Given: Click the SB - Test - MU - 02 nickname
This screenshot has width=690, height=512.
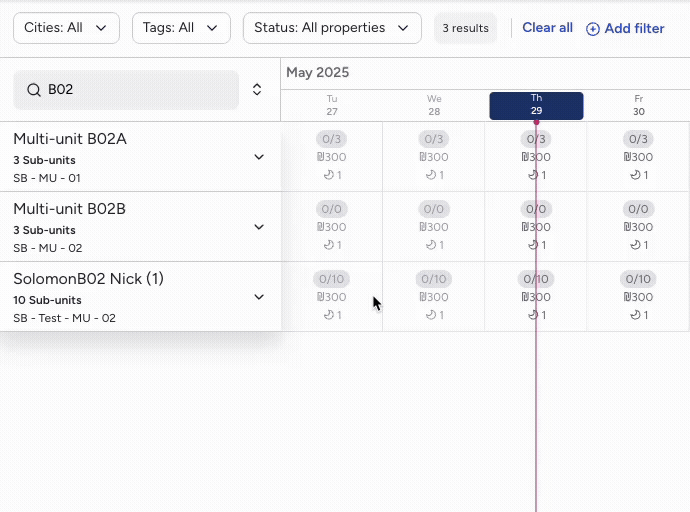Looking at the screenshot, I should click(x=64, y=318).
